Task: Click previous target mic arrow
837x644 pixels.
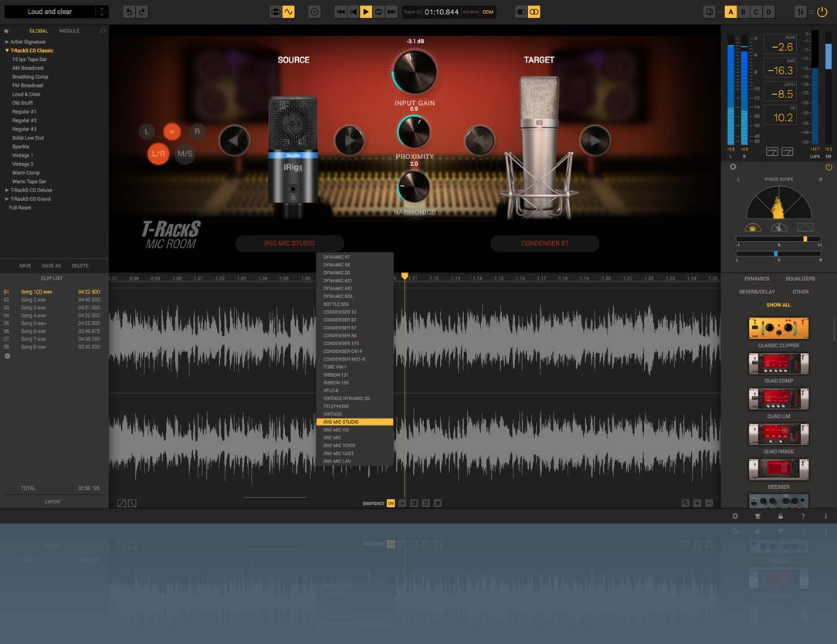Action: (479, 141)
